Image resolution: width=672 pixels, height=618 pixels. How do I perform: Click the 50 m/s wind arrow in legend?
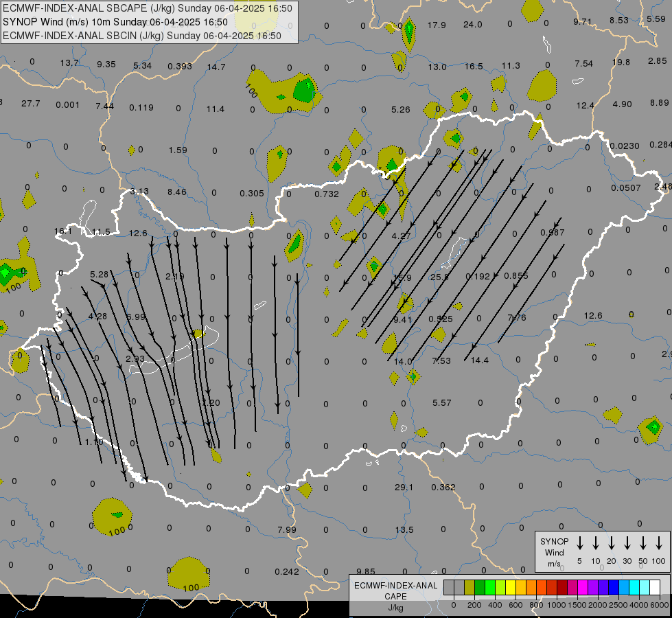click(643, 542)
